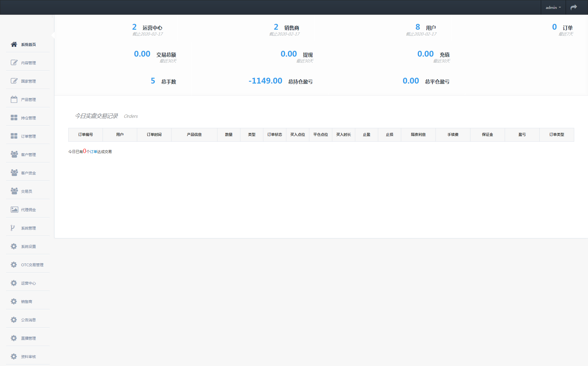Click the image icon for 代理佣金
Image resolution: width=588 pixels, height=366 pixels.
14,210
